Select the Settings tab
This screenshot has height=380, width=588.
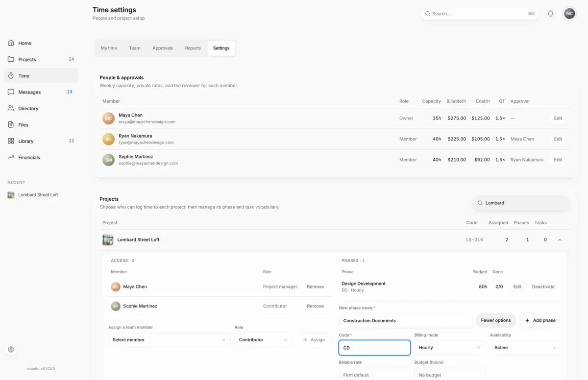pos(221,48)
